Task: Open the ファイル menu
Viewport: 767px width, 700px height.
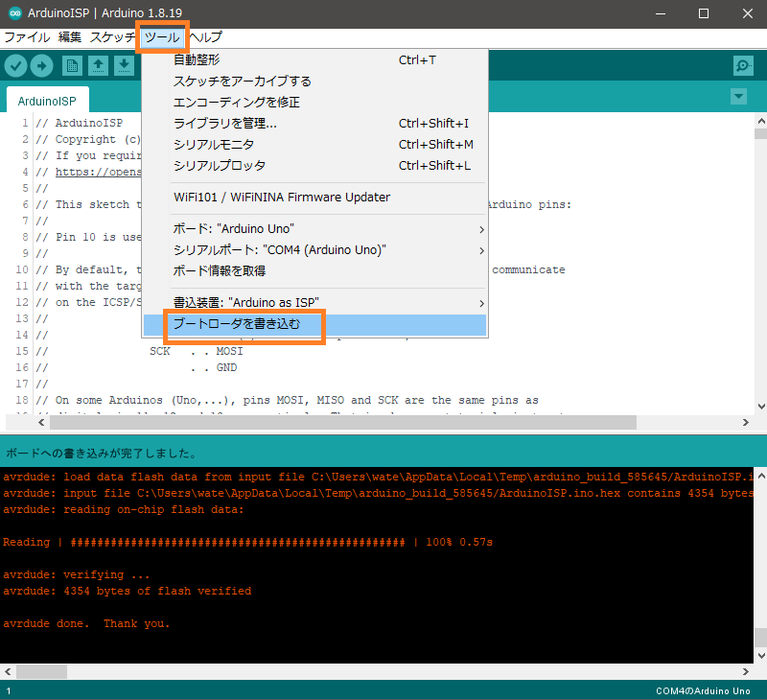Action: [27, 37]
